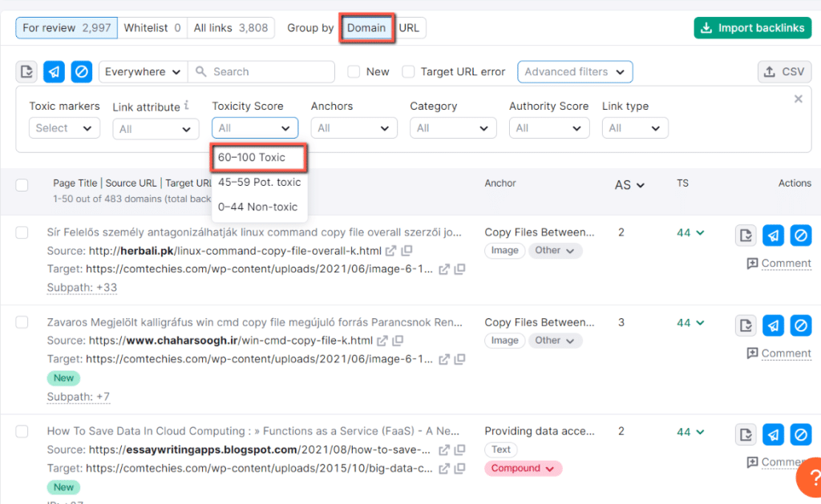Viewport: 821px width, 504px height.
Task: Switch grouping to URL
Action: tap(410, 26)
